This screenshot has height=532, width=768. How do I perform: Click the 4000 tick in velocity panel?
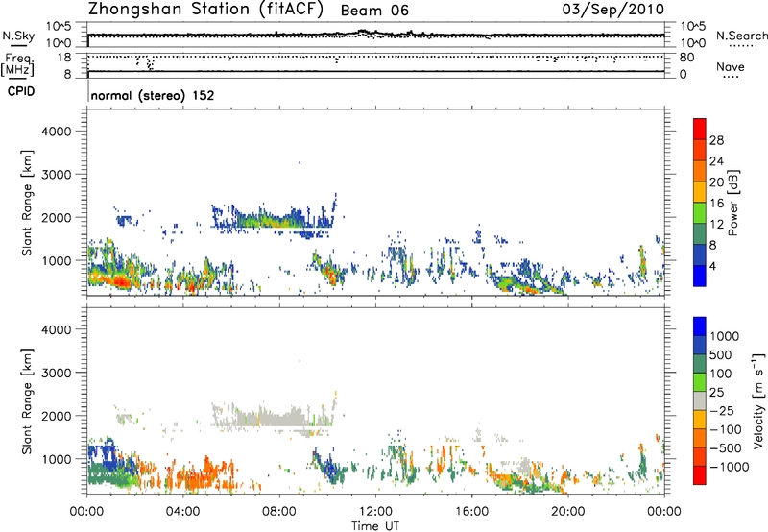(x=56, y=329)
